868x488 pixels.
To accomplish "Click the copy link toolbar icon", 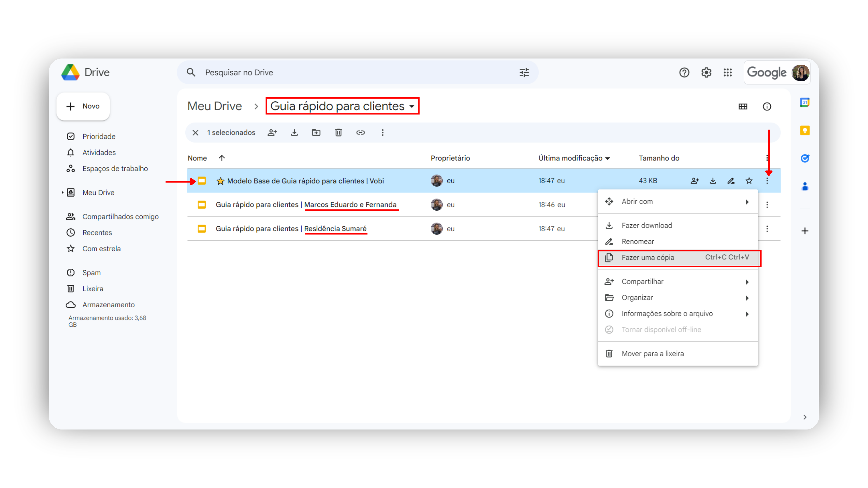I will tap(360, 132).
